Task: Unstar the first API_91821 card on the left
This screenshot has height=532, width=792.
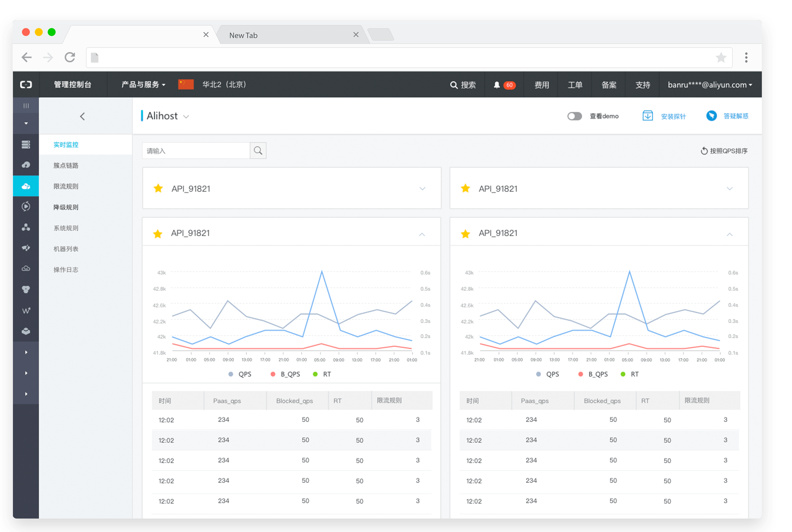Action: [x=158, y=188]
